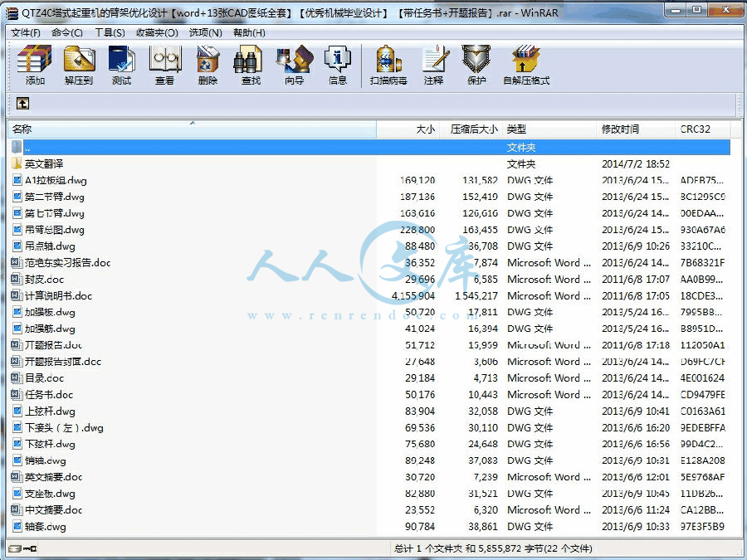Select the parent folder '..' row
The width and height of the screenshot is (747, 560).
(369, 147)
